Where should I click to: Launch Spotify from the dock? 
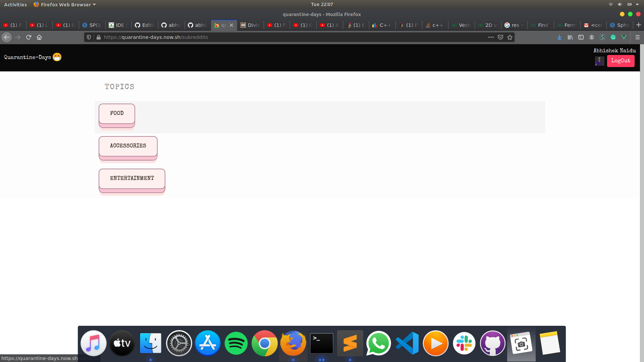tap(236, 343)
